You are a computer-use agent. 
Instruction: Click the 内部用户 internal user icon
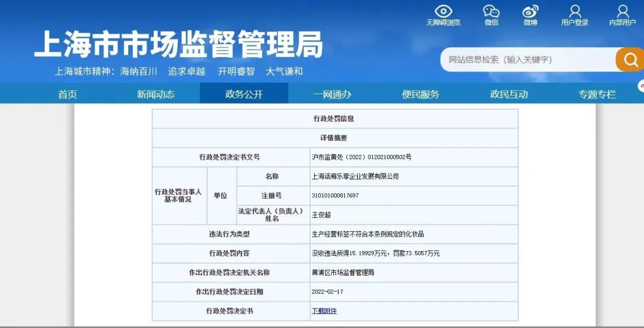tap(623, 12)
